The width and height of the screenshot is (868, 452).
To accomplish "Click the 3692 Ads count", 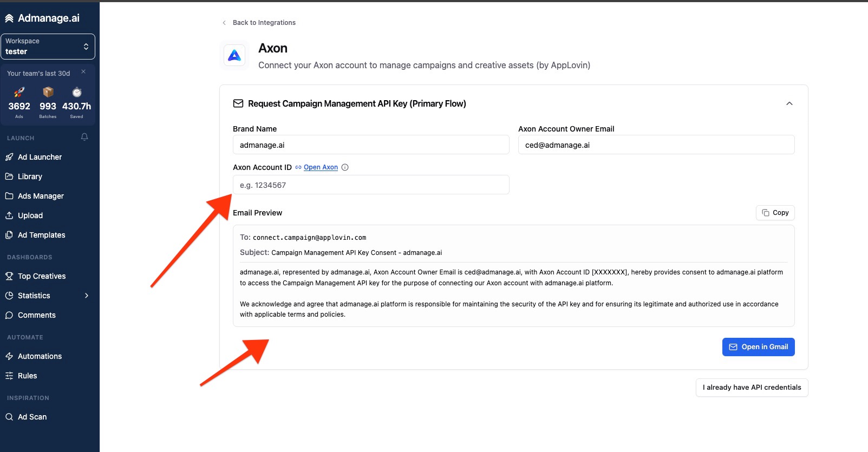I will click(x=19, y=107).
